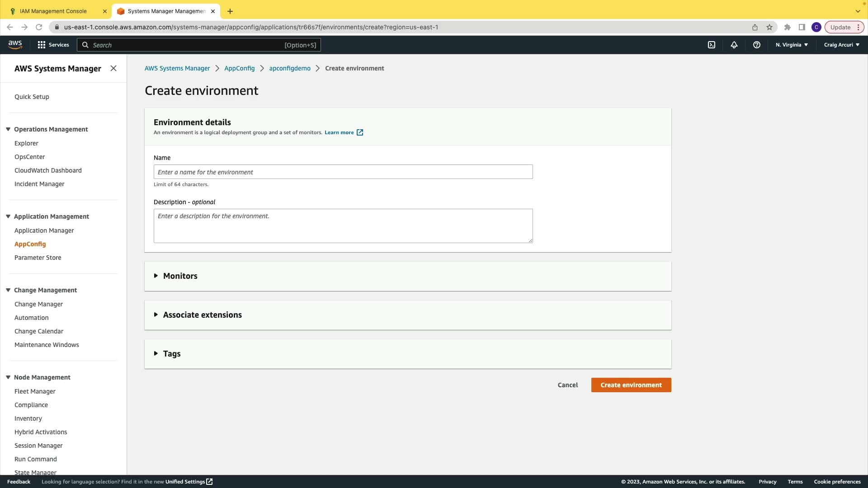
Task: Open the notifications bell icon
Action: [x=734, y=45]
